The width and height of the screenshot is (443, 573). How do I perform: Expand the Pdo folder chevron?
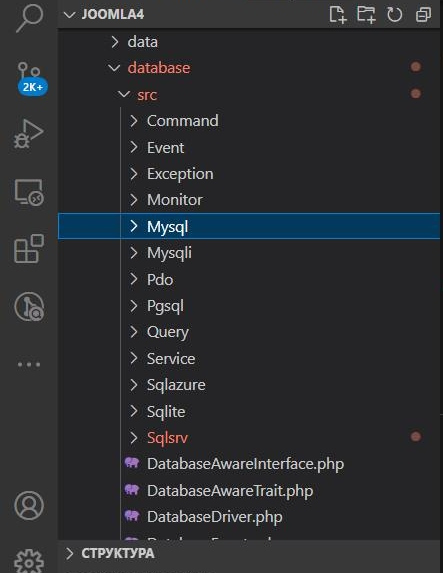(134, 279)
